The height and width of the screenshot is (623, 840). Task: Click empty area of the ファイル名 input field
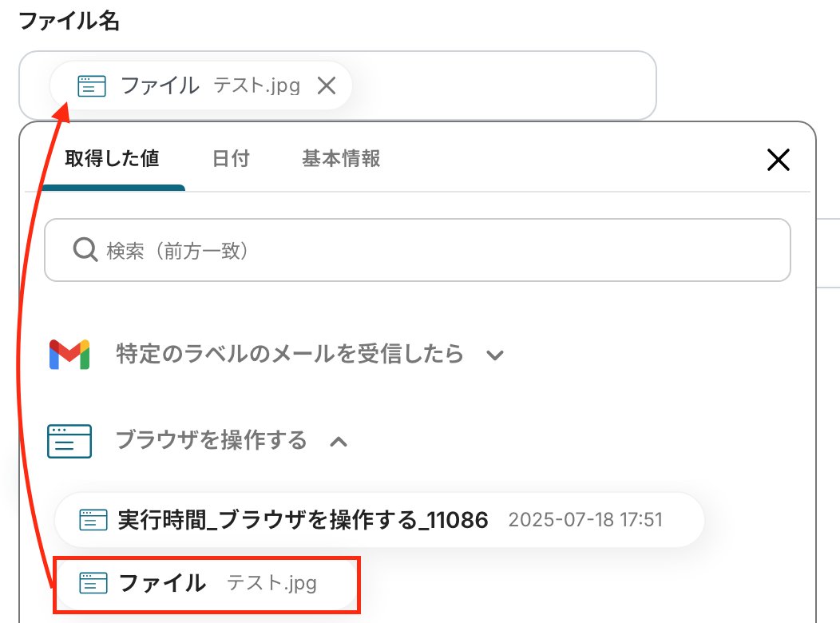[503, 85]
